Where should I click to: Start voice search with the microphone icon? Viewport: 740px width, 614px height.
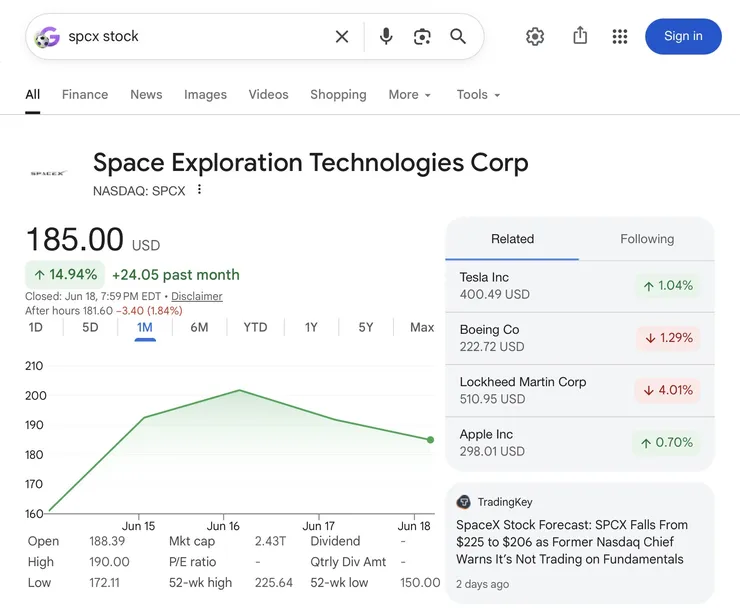pyautogui.click(x=386, y=36)
